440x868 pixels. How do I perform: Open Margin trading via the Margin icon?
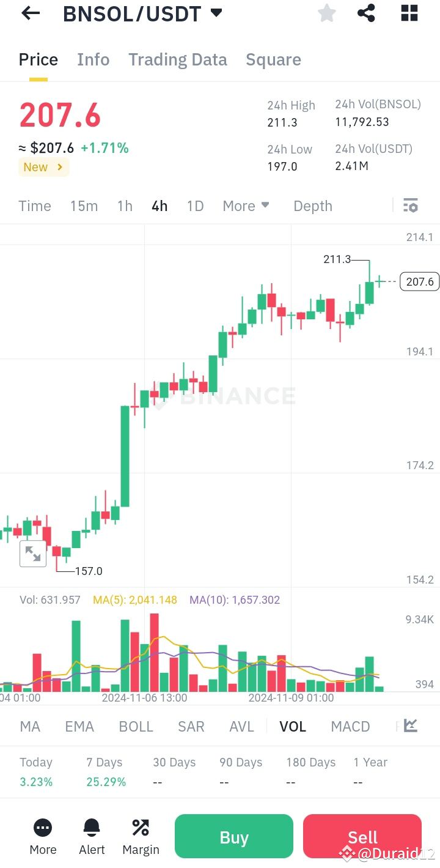(x=141, y=827)
